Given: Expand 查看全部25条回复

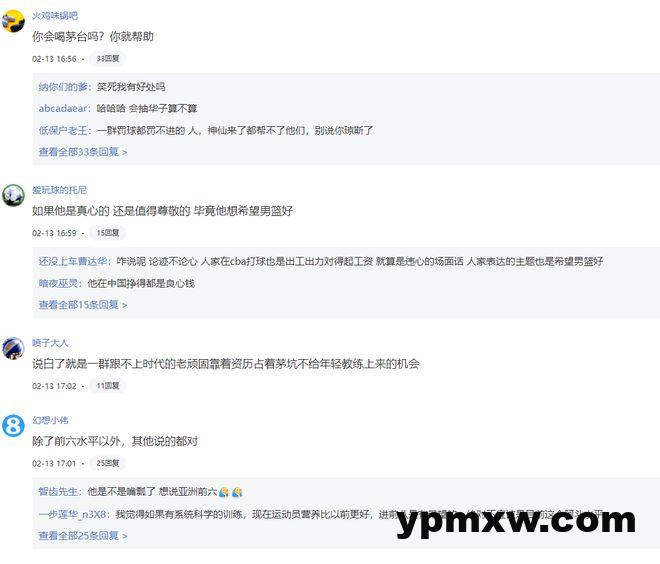Looking at the screenshot, I should tap(83, 536).
